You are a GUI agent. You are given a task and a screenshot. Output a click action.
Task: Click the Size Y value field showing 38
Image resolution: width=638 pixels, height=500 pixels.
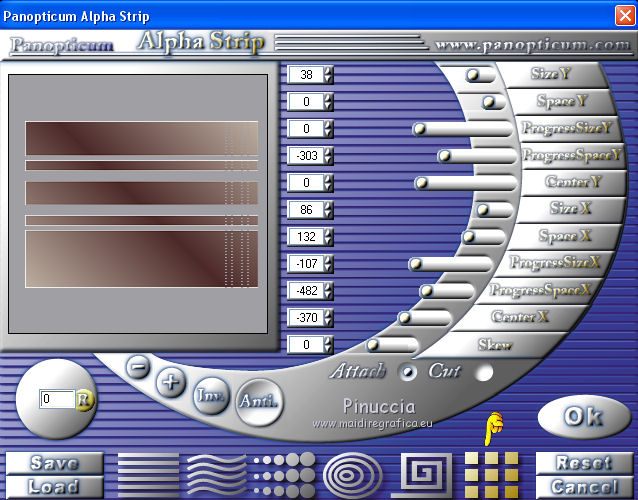(x=306, y=75)
